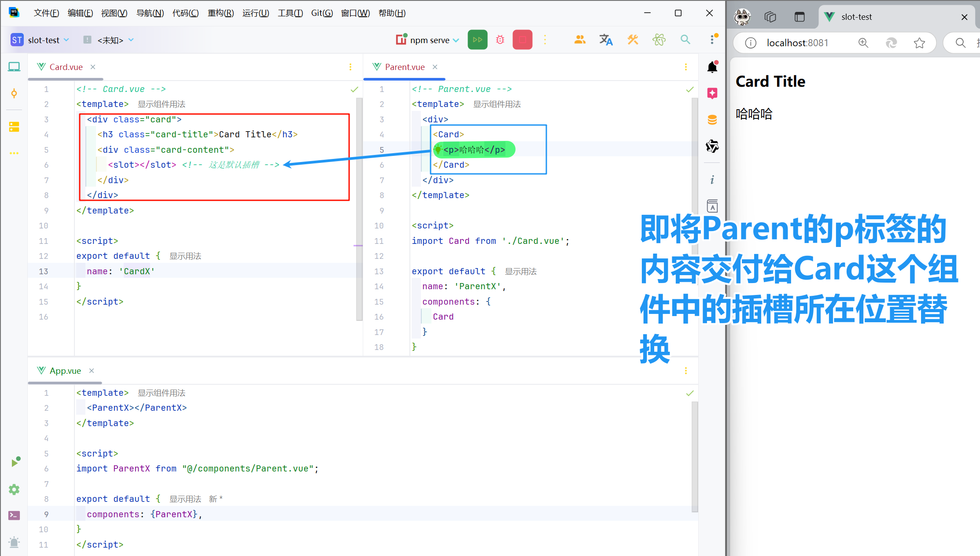Image resolution: width=980 pixels, height=556 pixels.
Task: Click the Translate icon in toolbar
Action: (606, 40)
